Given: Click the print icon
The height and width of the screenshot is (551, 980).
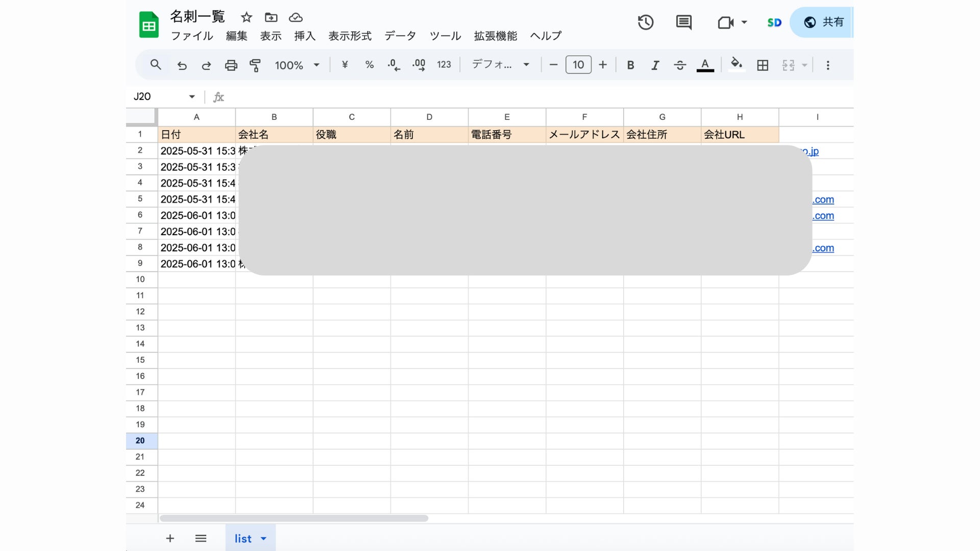Looking at the screenshot, I should click(231, 65).
